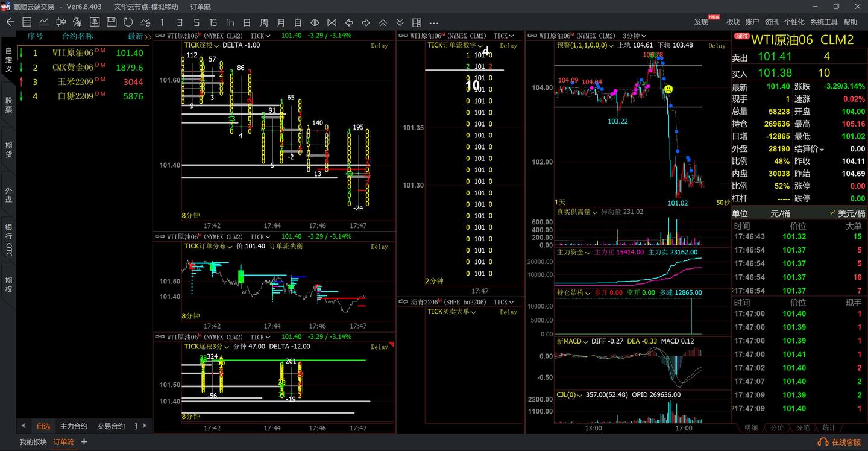This screenshot has width=868, height=451.
Task: Click the expand-chart horizontally icon
Action: [315, 22]
